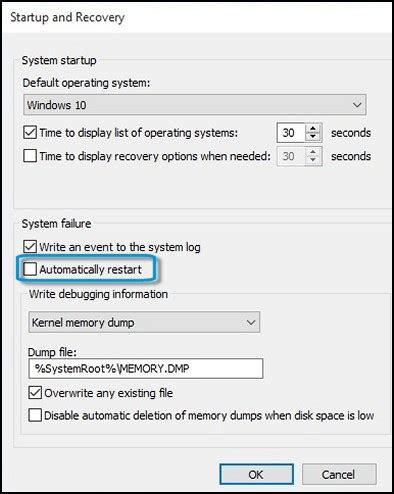Viewport: 394px width, 494px height.
Task: Click the recovery options down arrow
Action: coord(313,160)
